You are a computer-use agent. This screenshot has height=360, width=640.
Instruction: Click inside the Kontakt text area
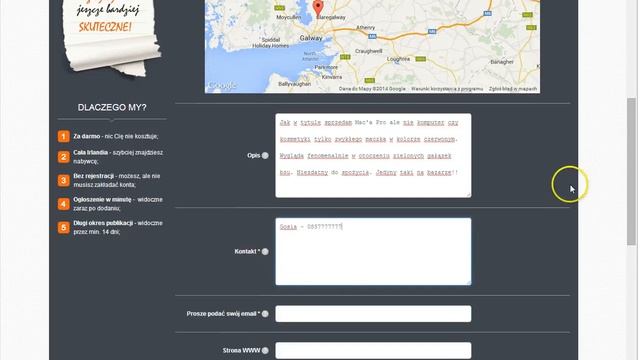[373, 251]
